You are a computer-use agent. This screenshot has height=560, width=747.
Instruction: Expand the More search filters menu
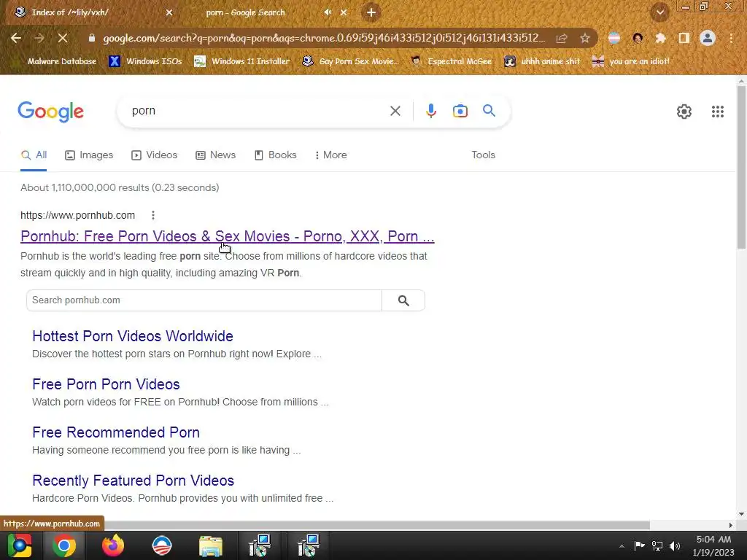pos(330,155)
